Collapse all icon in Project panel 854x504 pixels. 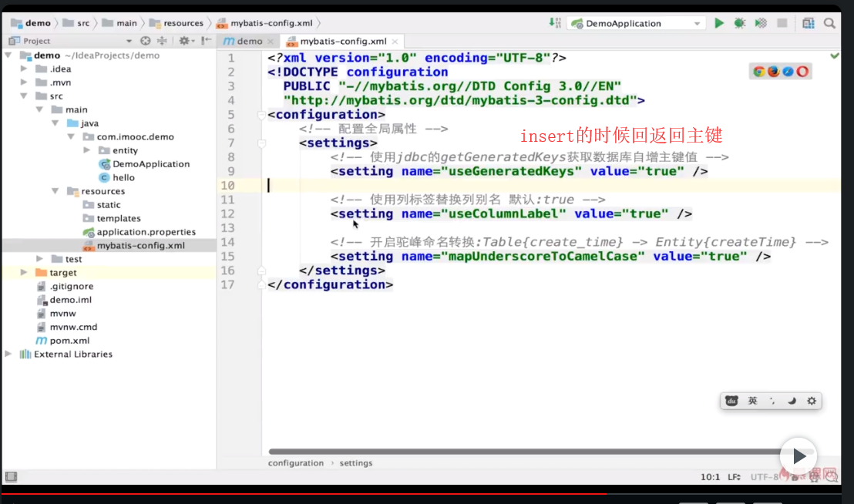coord(163,41)
